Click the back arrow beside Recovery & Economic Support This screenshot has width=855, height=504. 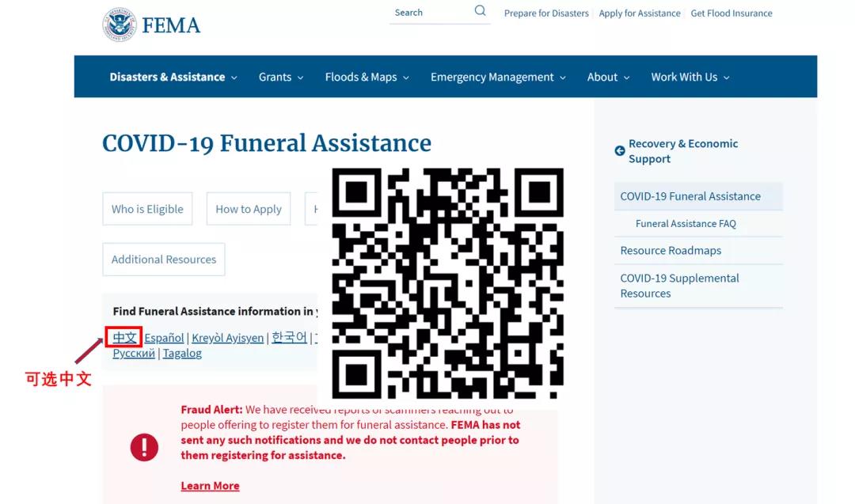620,151
